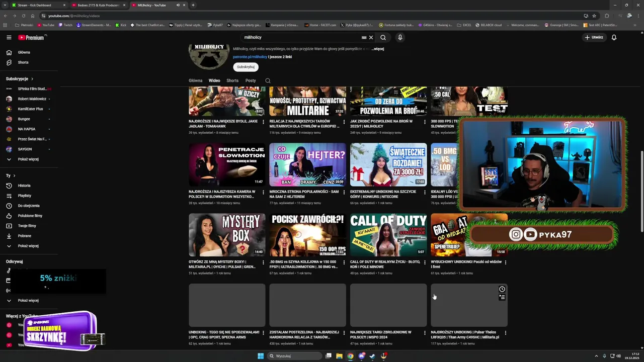Screen dimensions: 644x362
Task: Open Steam from the taskbar
Action: (x=372, y=356)
